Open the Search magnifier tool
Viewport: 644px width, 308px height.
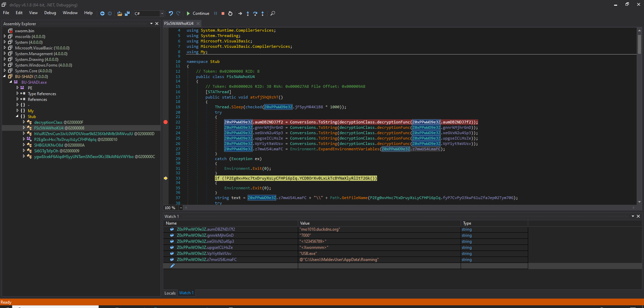[x=273, y=13]
